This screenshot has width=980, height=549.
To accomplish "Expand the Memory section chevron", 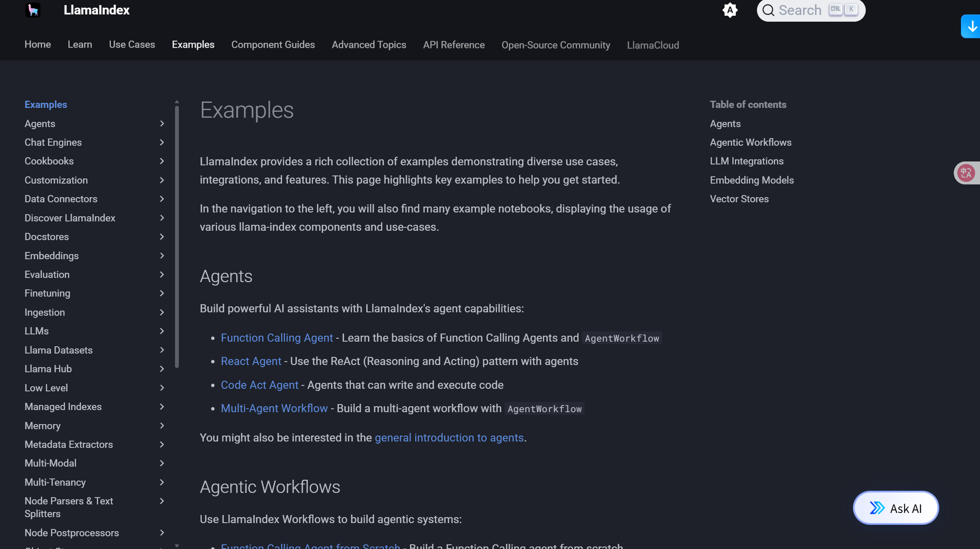I will (162, 425).
